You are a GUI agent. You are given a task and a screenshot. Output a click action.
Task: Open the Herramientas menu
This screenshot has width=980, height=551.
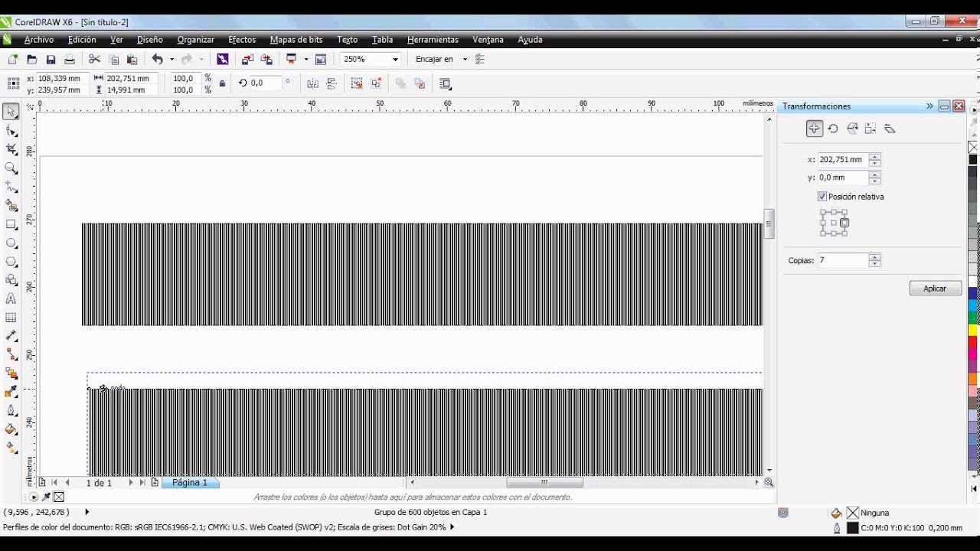(x=433, y=40)
